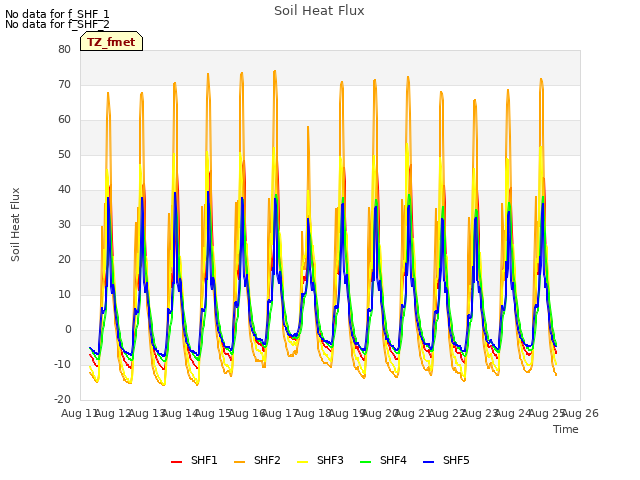Click the Aug 18 x-axis tick label
The width and height of the screenshot is (640, 480).
pos(313,413)
